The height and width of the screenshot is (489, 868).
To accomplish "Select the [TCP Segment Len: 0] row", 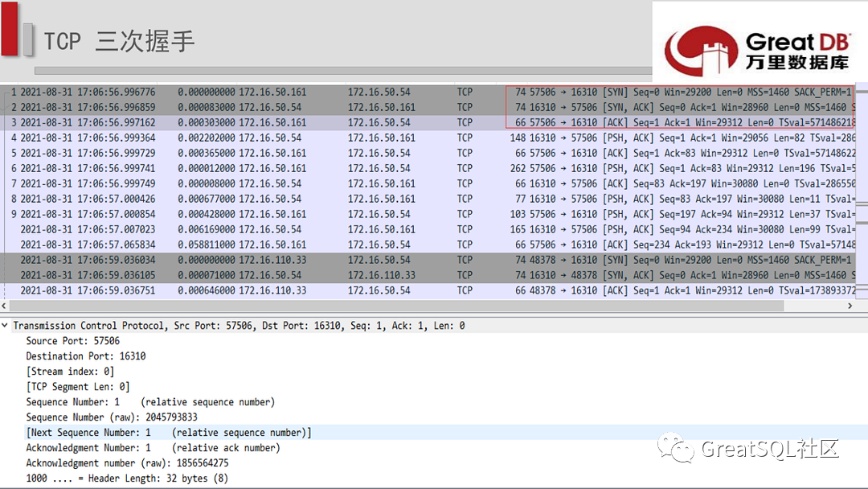I will (x=77, y=387).
